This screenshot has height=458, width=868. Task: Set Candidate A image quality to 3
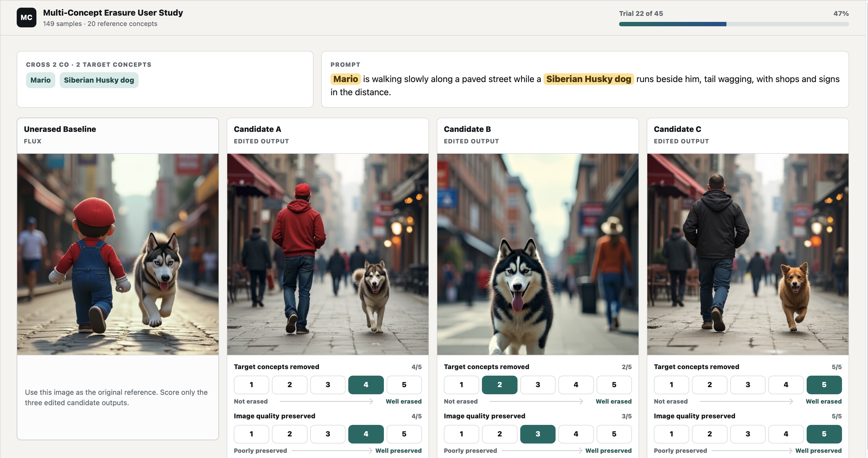tap(327, 434)
